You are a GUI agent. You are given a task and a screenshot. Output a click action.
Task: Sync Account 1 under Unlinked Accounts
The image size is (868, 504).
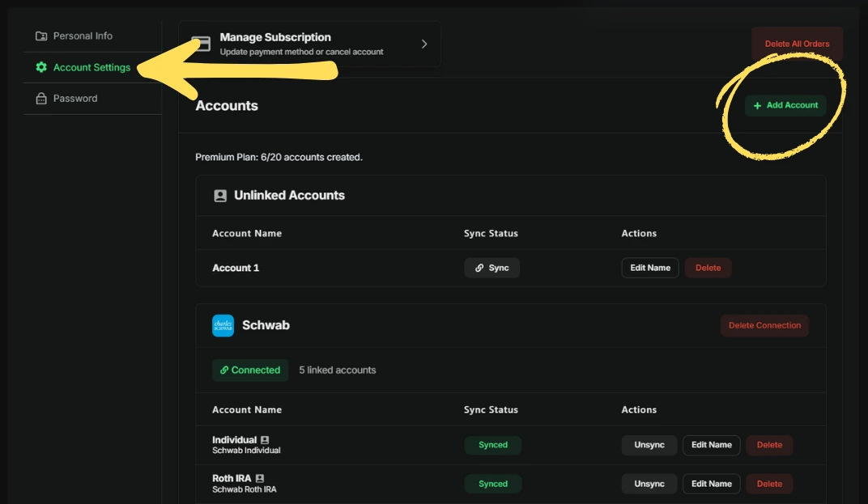[x=491, y=268]
